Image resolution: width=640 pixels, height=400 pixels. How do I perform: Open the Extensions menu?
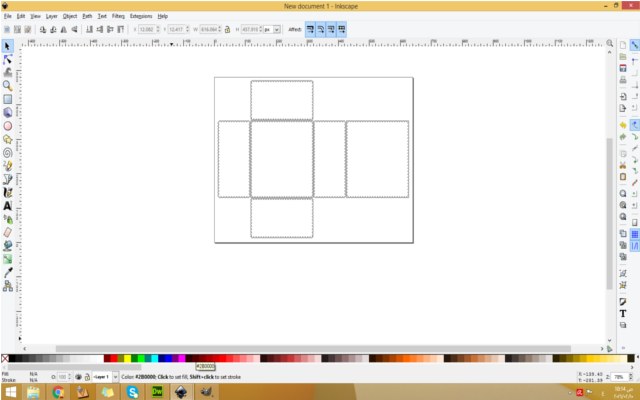[x=141, y=16]
